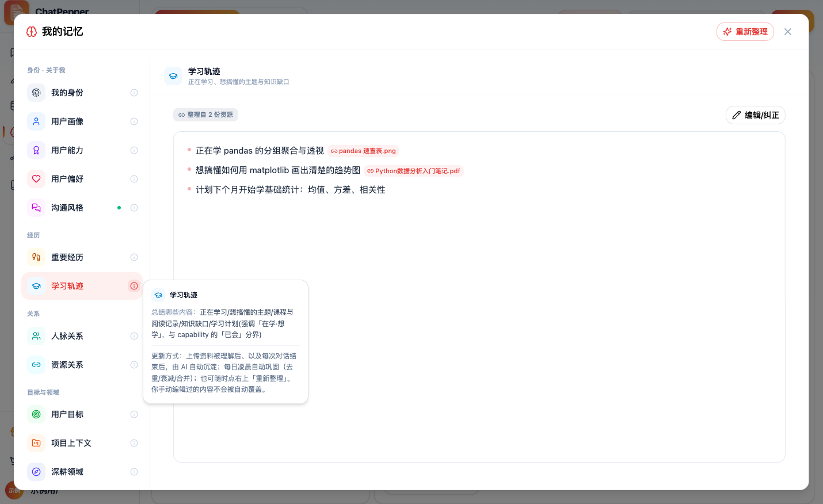Show info for 沟通风格 row
The height and width of the screenshot is (504, 823).
[x=134, y=208]
